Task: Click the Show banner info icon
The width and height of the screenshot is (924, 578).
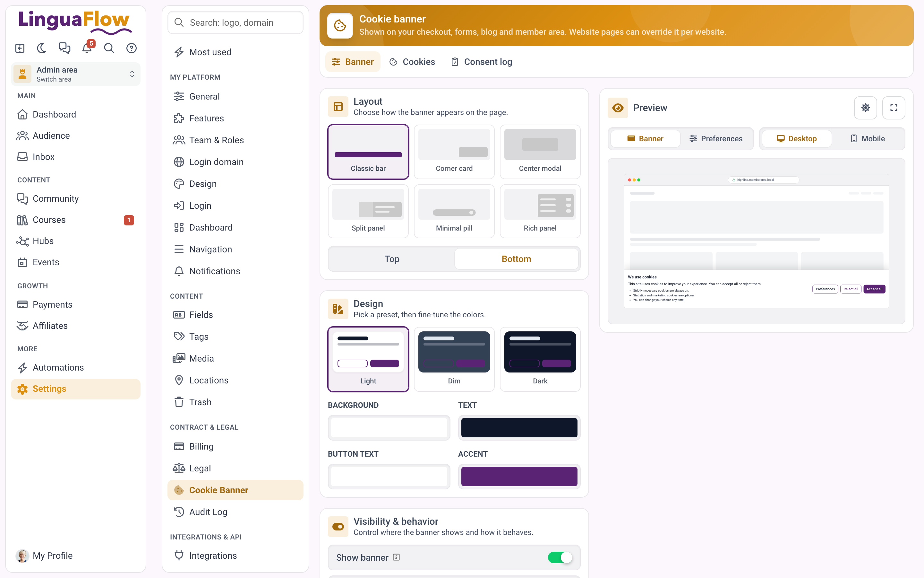Action: [396, 557]
